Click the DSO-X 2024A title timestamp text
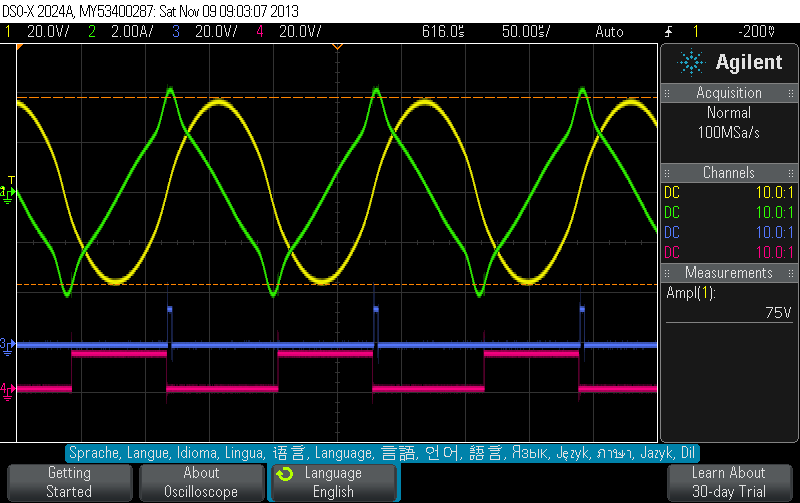The width and height of the screenshot is (800, 503). click(x=151, y=11)
